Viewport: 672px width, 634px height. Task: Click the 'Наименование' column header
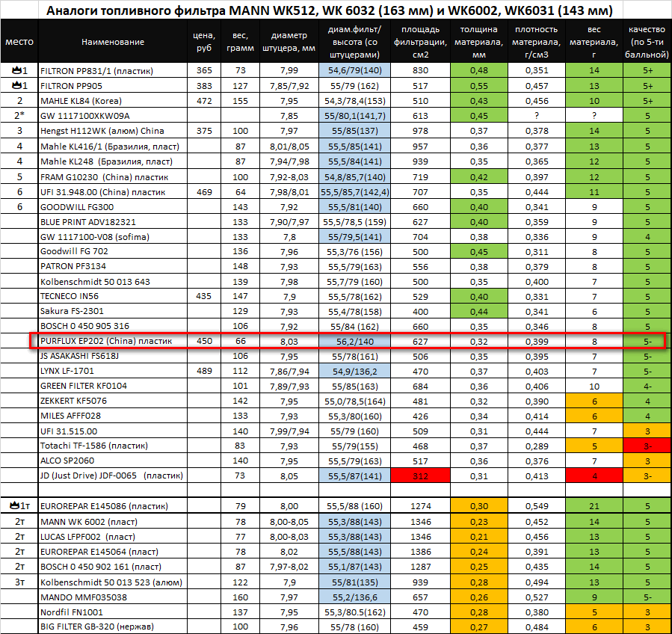point(113,42)
